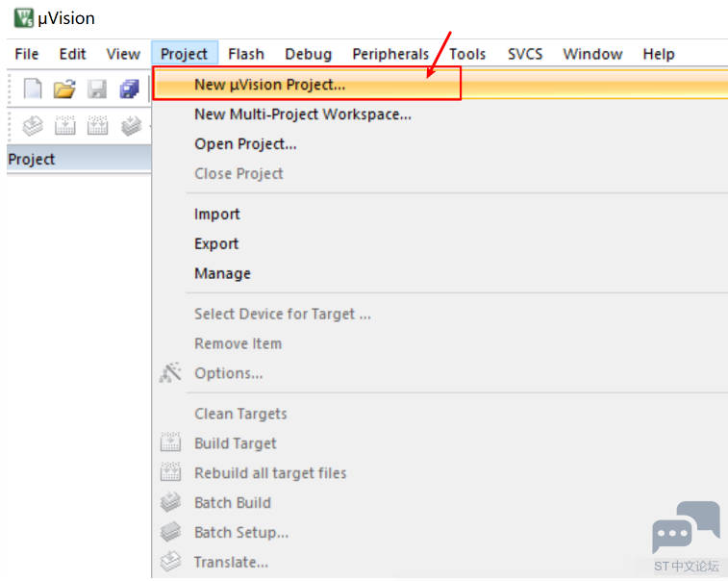Expand the Manage submenu
Image resolution: width=728 pixels, height=581 pixels.
tap(440, 273)
